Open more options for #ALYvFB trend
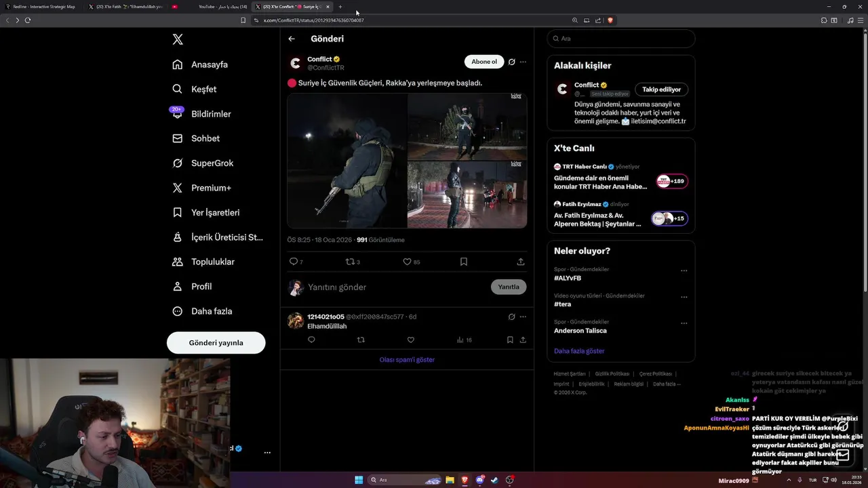 pyautogui.click(x=684, y=270)
